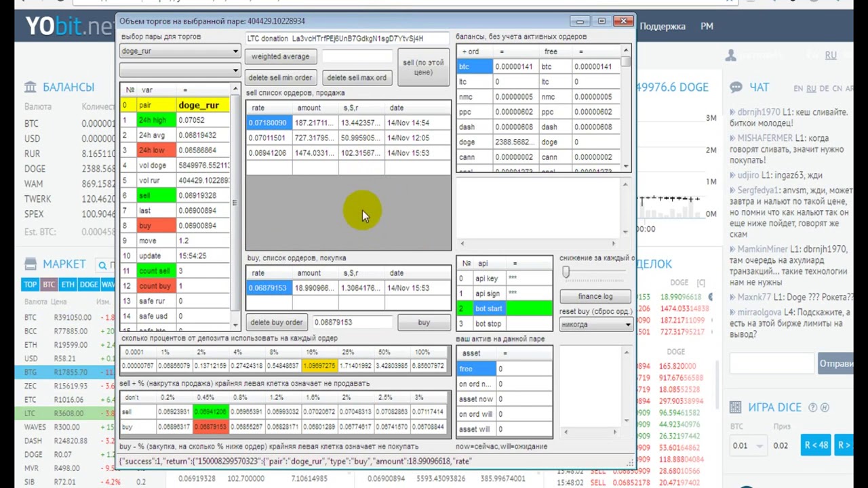
Task: Click the bank icon beside БАЛАНСЫ
Action: (31, 87)
